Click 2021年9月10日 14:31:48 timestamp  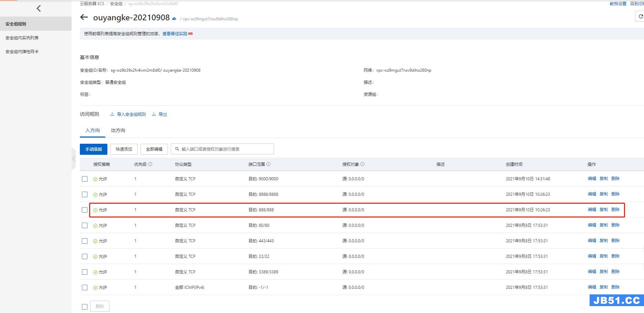click(x=528, y=179)
